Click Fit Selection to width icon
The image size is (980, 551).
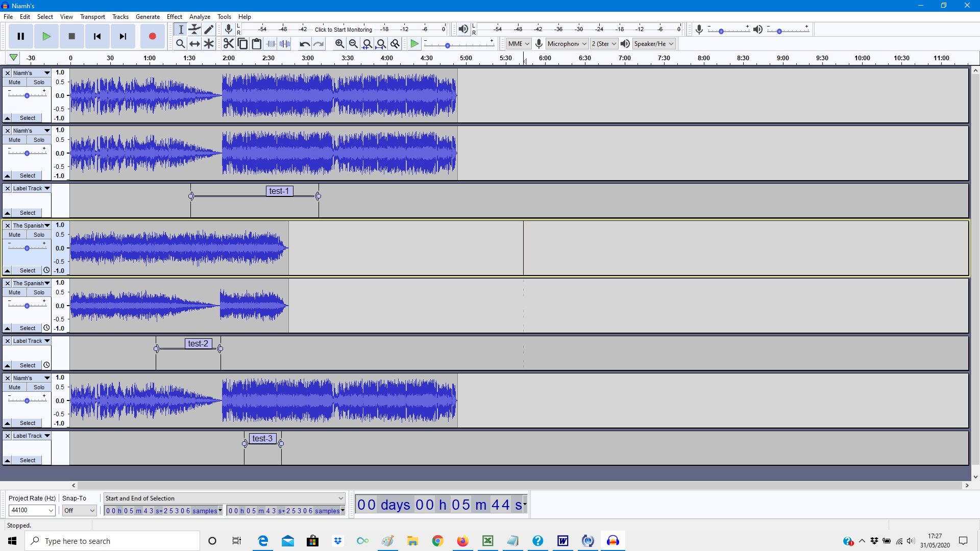coord(367,44)
